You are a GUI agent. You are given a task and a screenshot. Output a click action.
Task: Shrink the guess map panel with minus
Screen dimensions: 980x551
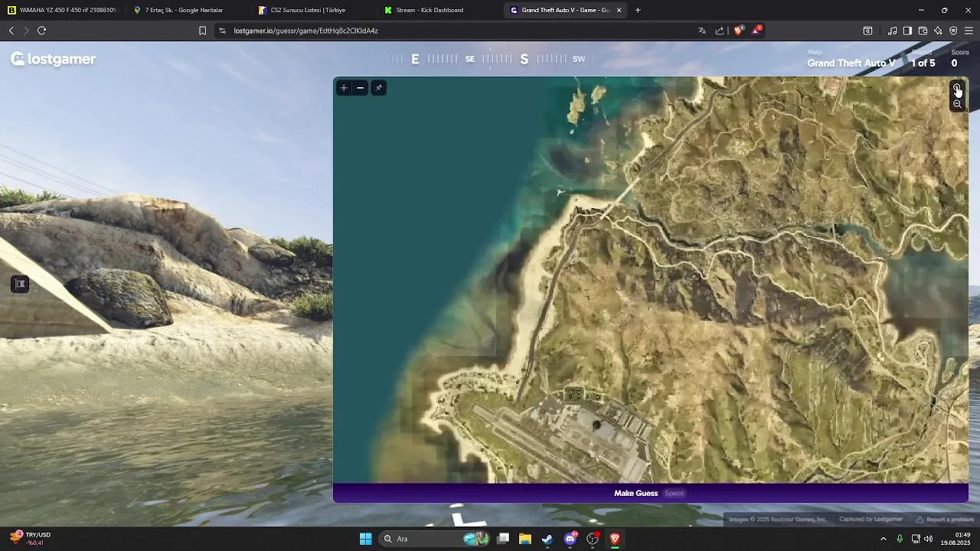(361, 88)
